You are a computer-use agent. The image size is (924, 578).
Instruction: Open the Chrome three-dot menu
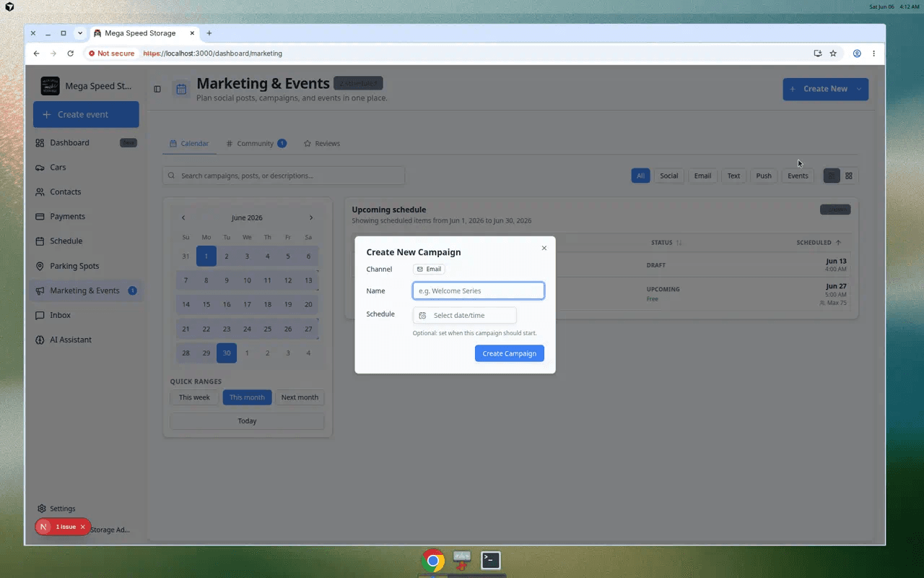pyautogui.click(x=873, y=53)
